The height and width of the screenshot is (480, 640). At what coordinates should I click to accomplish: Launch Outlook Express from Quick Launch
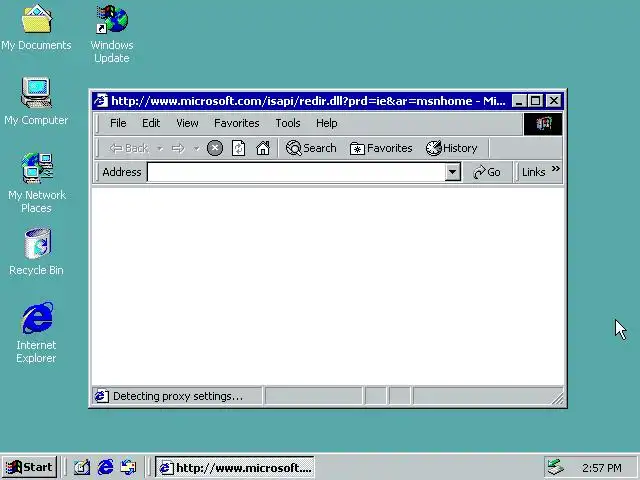(128, 467)
